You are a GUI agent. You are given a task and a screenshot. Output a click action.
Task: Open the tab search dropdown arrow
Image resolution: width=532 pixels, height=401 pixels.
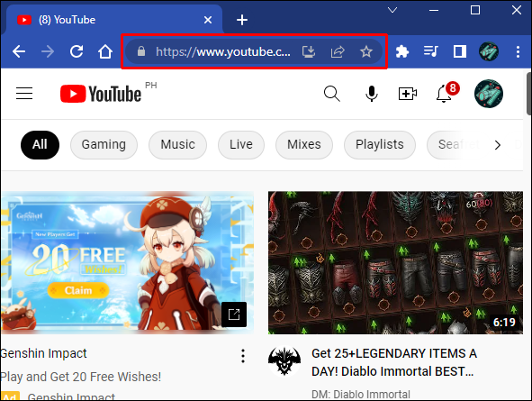point(392,10)
